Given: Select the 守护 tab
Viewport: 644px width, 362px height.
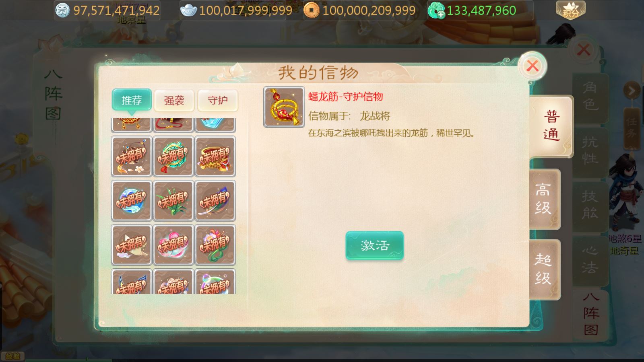Looking at the screenshot, I should pyautogui.click(x=218, y=100).
